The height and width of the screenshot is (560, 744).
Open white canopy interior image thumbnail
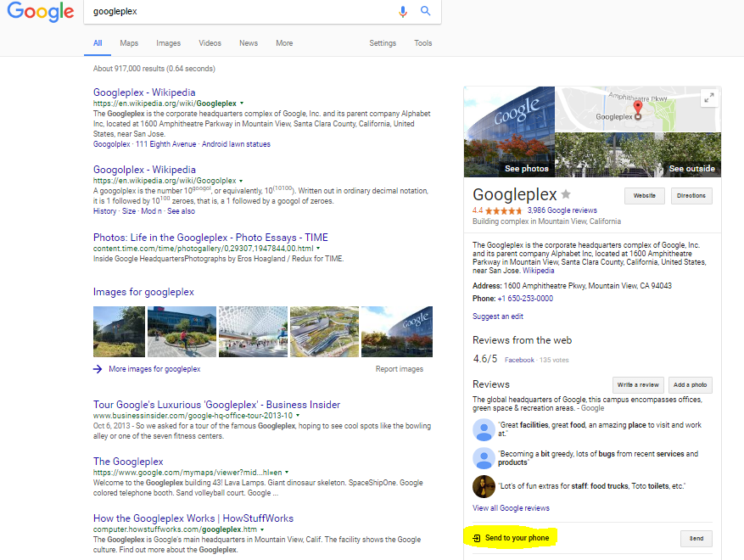click(x=254, y=332)
